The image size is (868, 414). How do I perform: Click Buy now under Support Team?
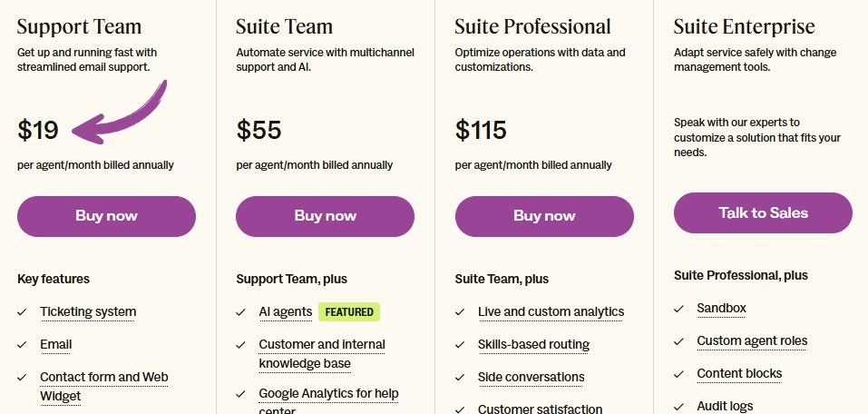tap(106, 216)
